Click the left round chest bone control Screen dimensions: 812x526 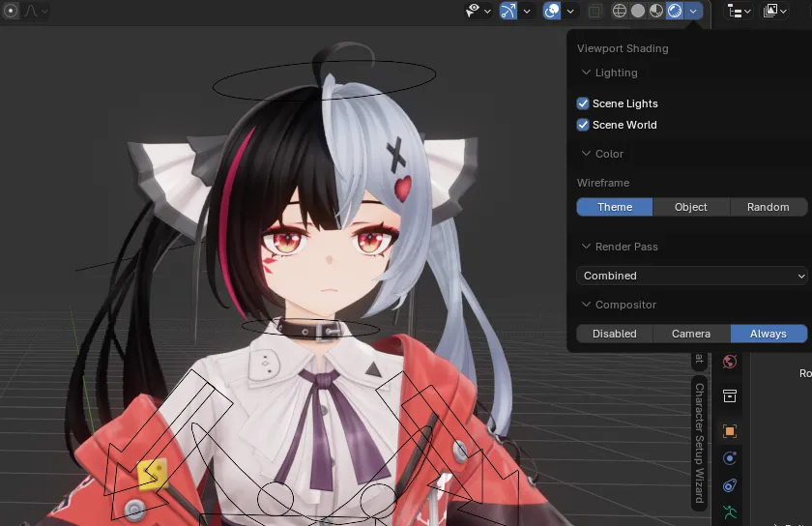(x=275, y=500)
